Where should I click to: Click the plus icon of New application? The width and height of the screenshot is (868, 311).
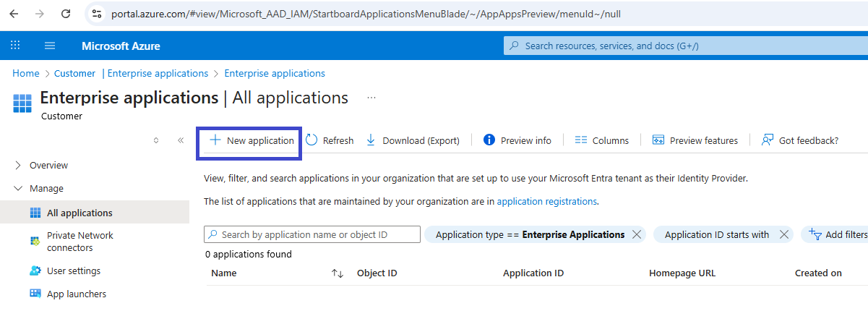coord(215,140)
